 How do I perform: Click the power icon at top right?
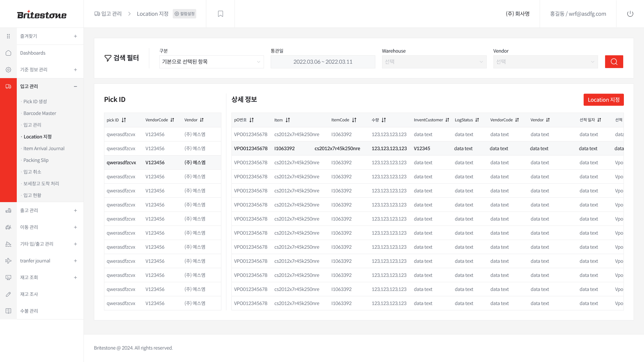pyautogui.click(x=630, y=14)
